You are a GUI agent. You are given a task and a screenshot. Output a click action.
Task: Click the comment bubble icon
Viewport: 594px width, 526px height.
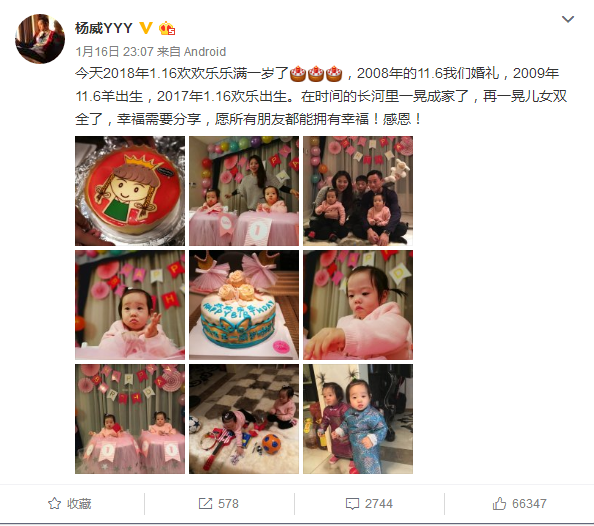[352, 504]
